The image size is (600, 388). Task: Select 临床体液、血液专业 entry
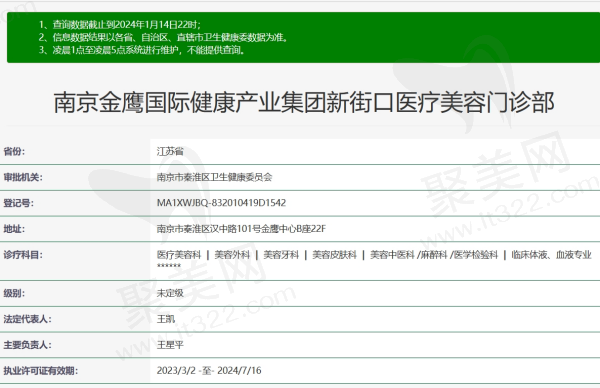(x=551, y=255)
